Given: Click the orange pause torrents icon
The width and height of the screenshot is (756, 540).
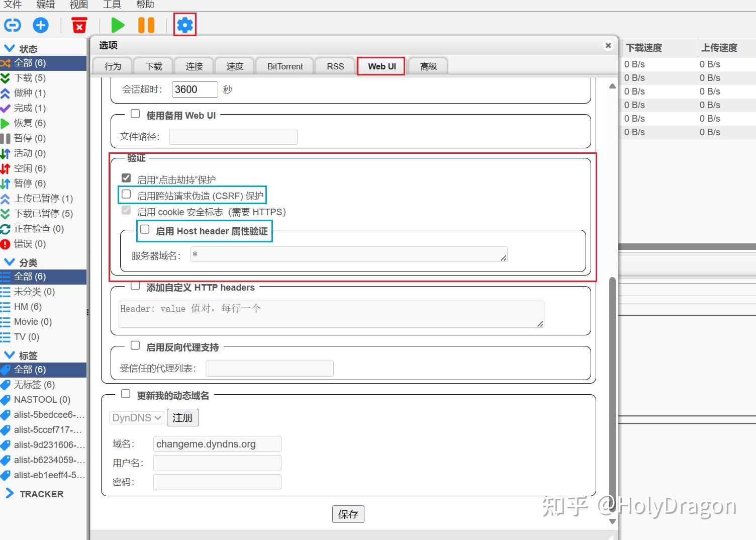Looking at the screenshot, I should [x=146, y=25].
